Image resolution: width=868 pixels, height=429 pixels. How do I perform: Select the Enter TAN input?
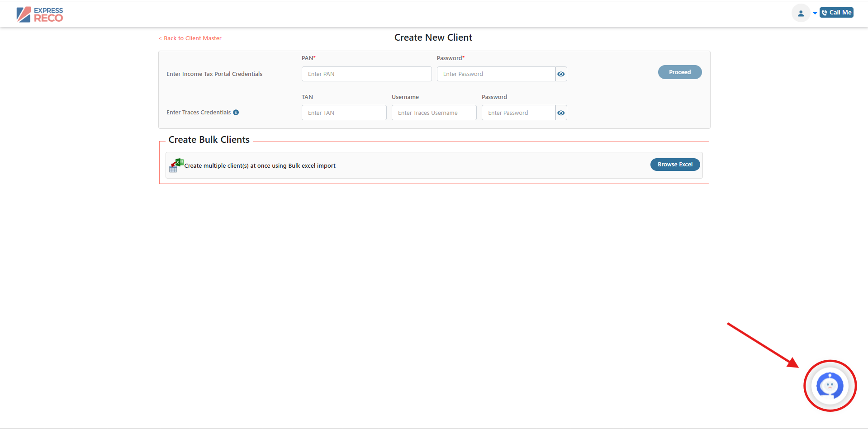[344, 113]
